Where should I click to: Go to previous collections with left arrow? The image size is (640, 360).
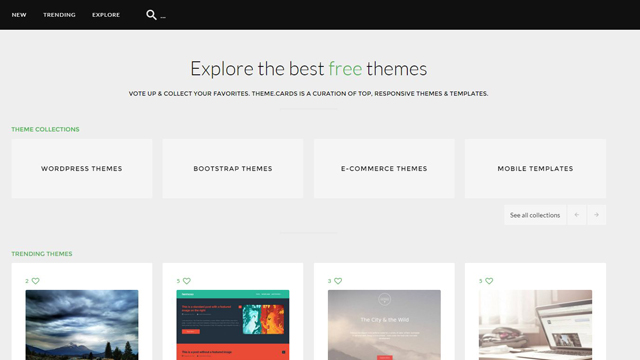(577, 215)
